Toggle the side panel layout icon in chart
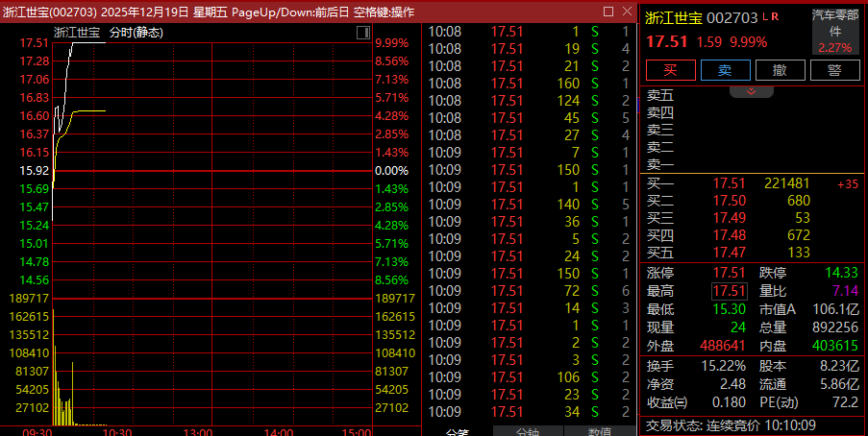868x436 pixels. pyautogui.click(x=362, y=33)
